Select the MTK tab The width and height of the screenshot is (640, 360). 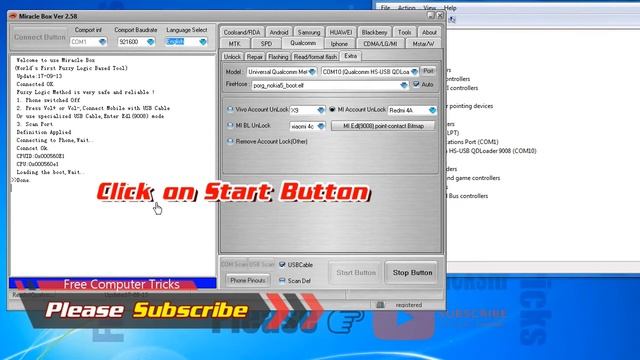234,44
